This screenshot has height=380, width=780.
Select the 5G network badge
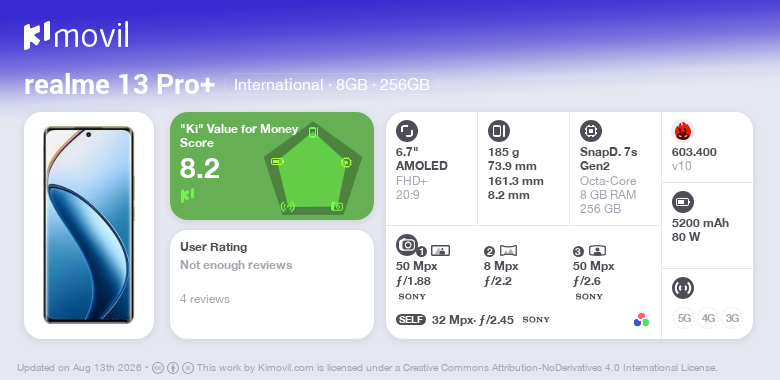click(x=684, y=318)
